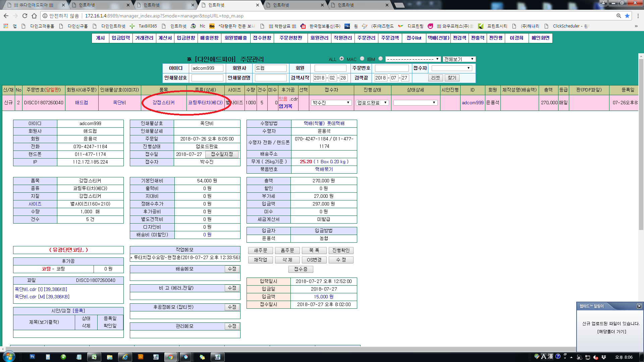644x362 pixels.
Task: Click the browser reload icon
Action: [25, 16]
